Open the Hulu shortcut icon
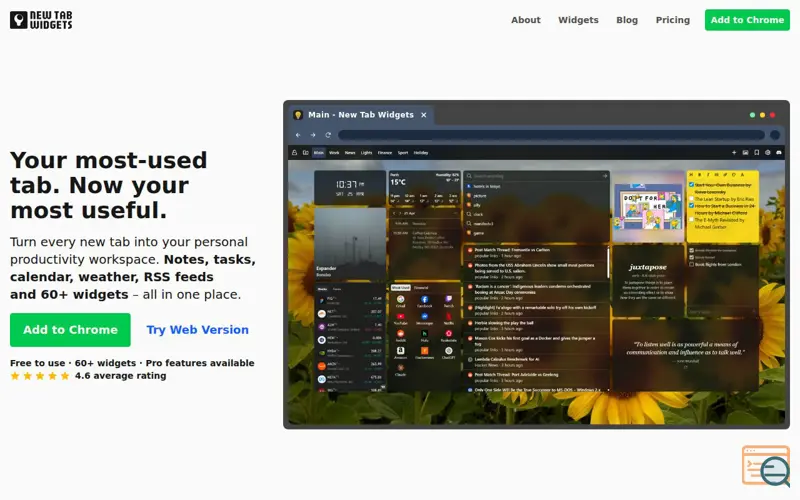This screenshot has height=500, width=800. pos(424,334)
